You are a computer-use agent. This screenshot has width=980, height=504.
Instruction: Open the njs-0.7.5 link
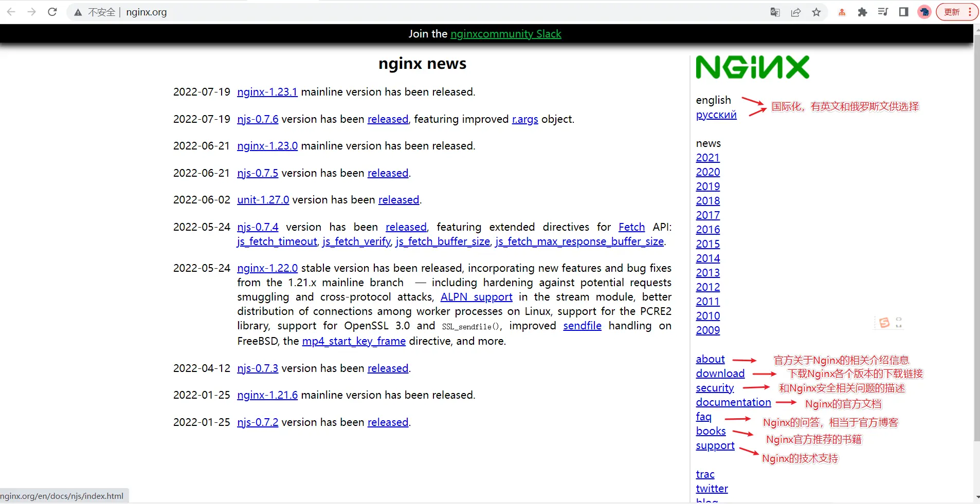pos(258,173)
